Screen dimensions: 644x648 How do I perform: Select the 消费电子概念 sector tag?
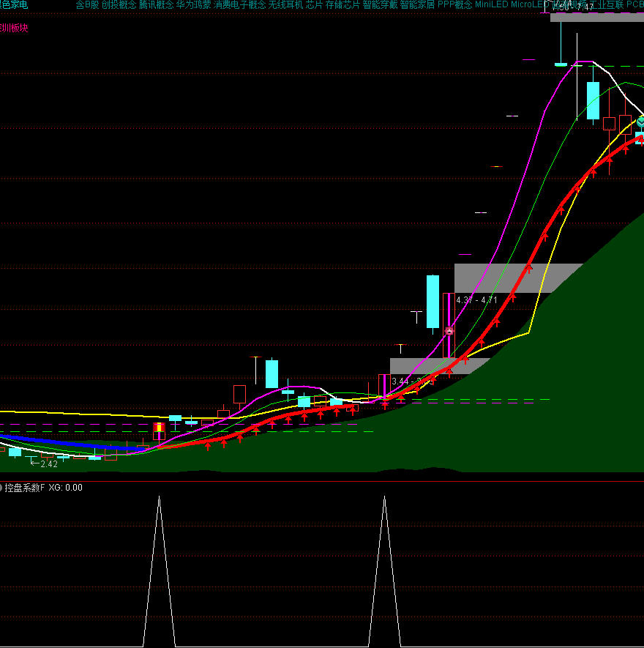tap(239, 4)
